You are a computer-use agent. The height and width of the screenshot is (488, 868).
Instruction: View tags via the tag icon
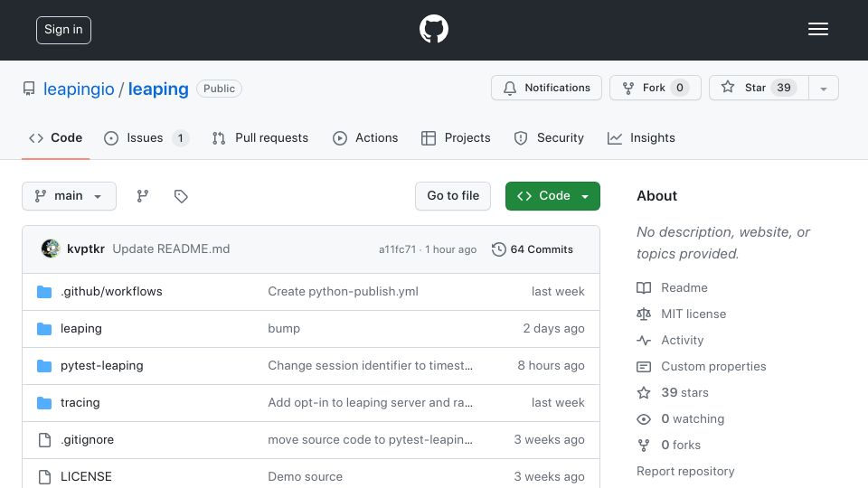click(181, 196)
